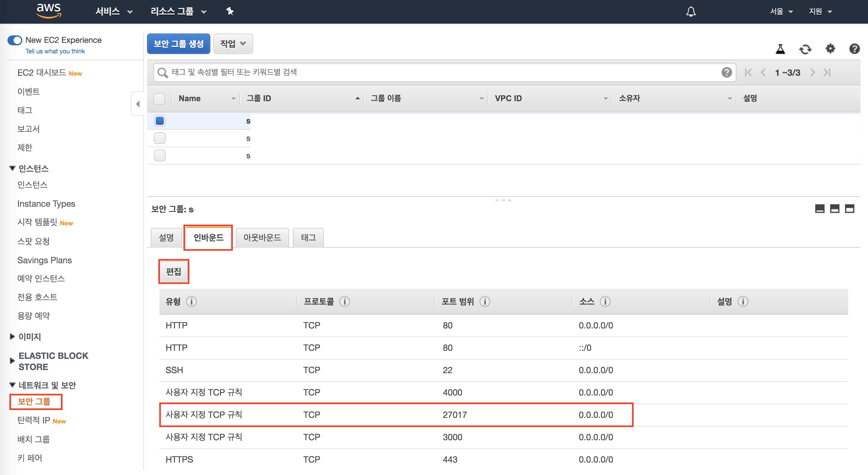Click the 편집 button to edit inbound rules
The image size is (868, 475).
[x=173, y=271]
